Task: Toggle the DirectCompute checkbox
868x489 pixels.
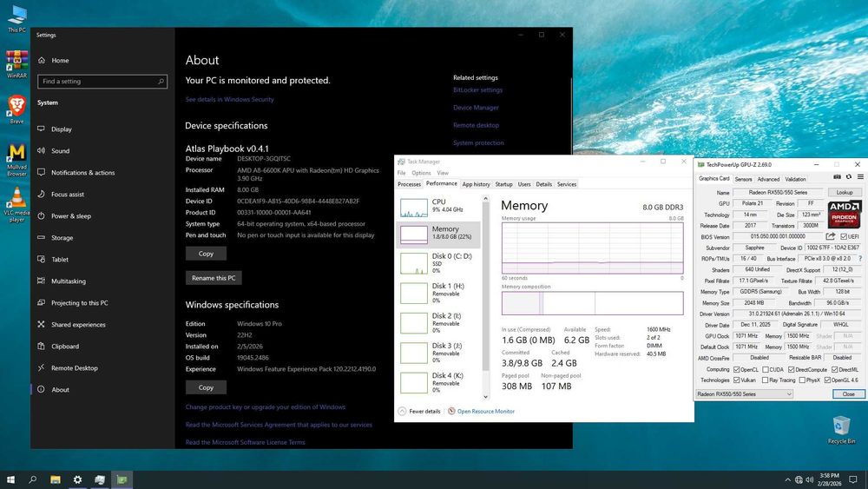Action: pyautogui.click(x=791, y=369)
